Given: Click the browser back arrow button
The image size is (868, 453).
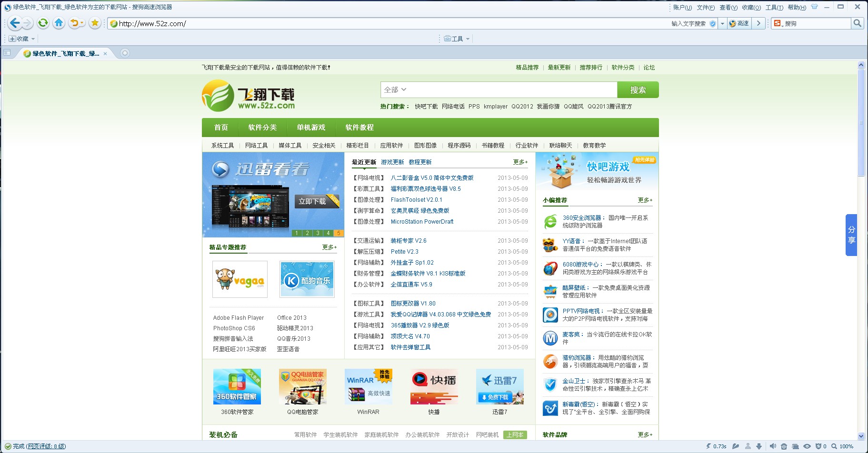Looking at the screenshot, I should 15,23.
